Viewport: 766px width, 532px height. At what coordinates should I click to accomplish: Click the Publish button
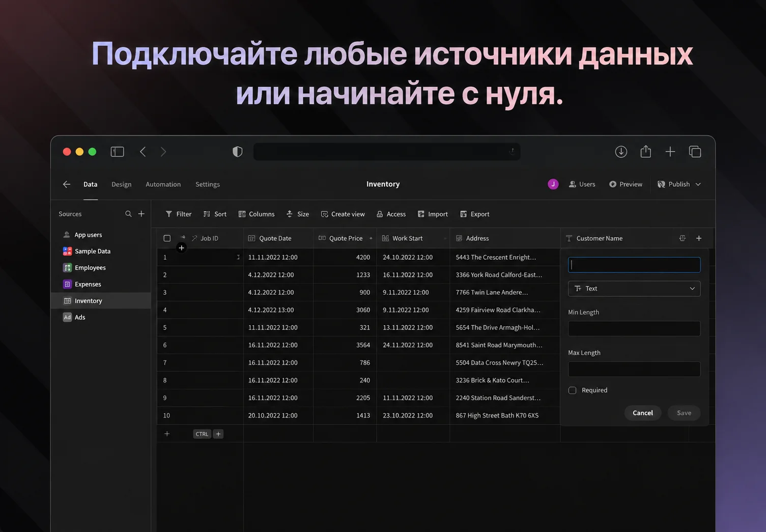(x=673, y=184)
